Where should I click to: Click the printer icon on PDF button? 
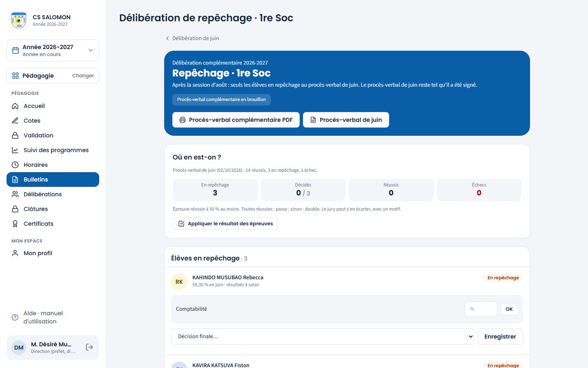pos(183,120)
